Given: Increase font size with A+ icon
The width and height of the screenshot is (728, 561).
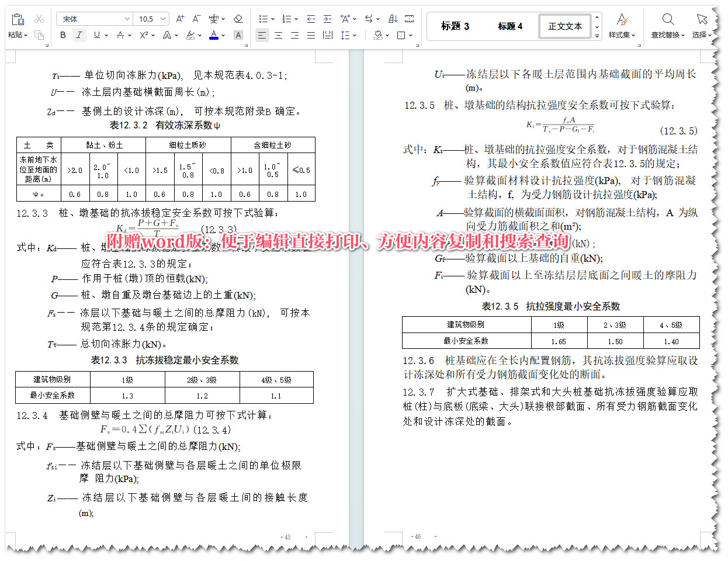Looking at the screenshot, I should pos(180,18).
